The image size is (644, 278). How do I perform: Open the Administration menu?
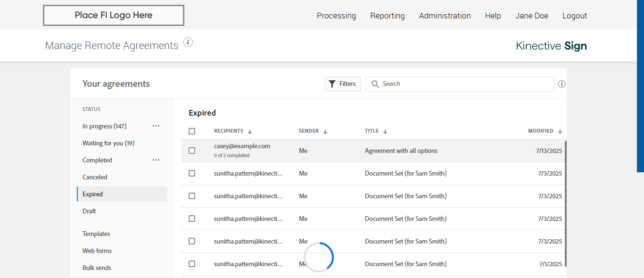[445, 16]
